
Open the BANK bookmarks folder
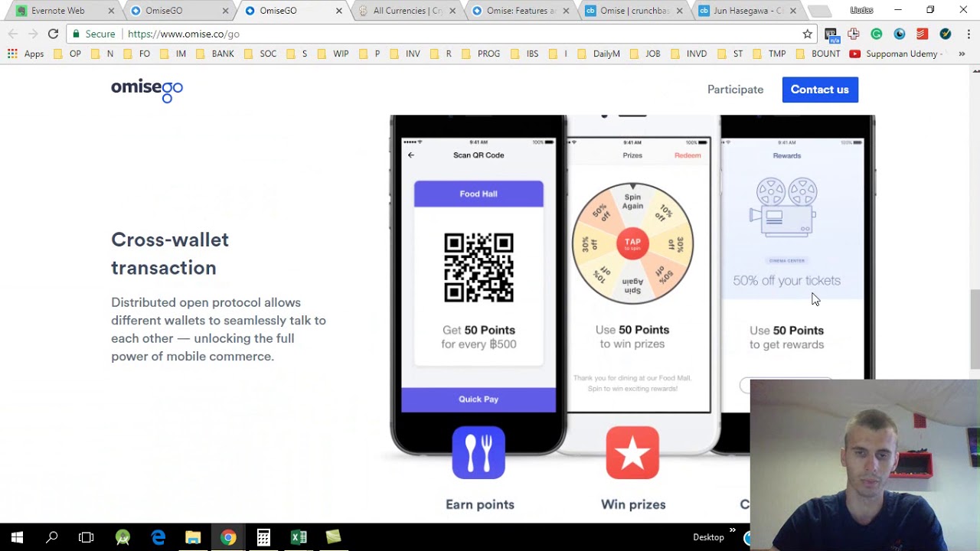pyautogui.click(x=215, y=54)
